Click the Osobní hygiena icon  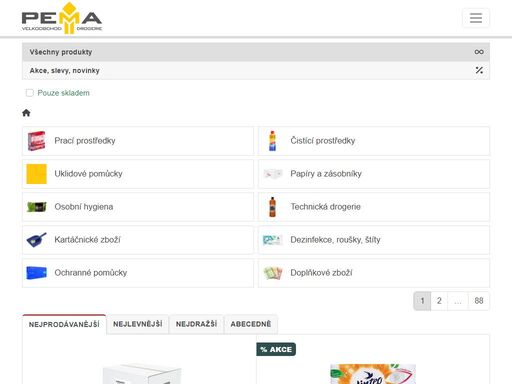tap(36, 207)
